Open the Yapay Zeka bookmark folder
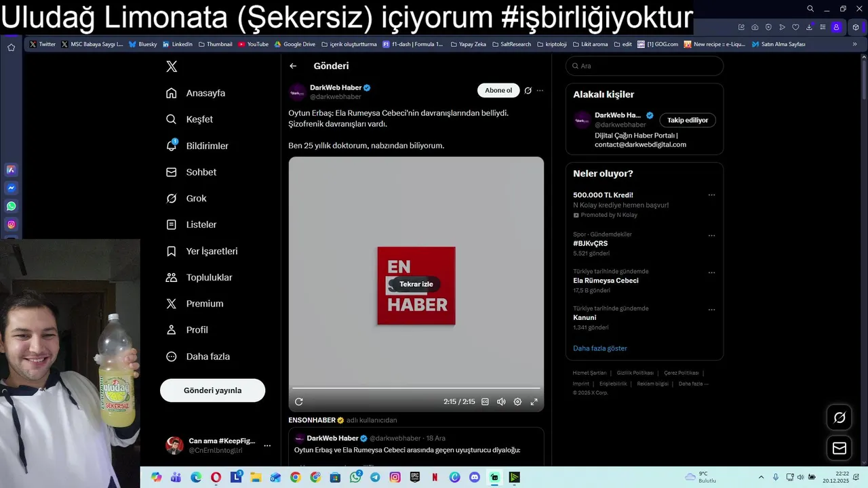This screenshot has width=868, height=488. coord(468,44)
